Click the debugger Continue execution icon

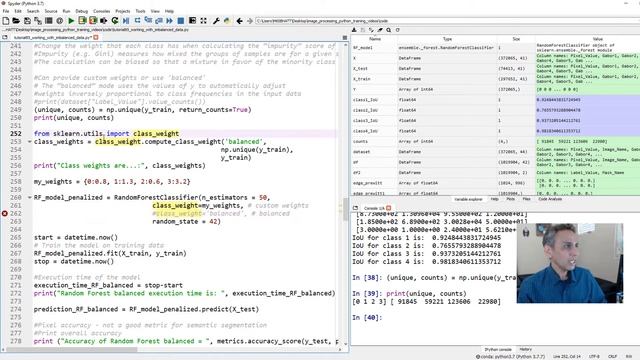click(x=169, y=20)
